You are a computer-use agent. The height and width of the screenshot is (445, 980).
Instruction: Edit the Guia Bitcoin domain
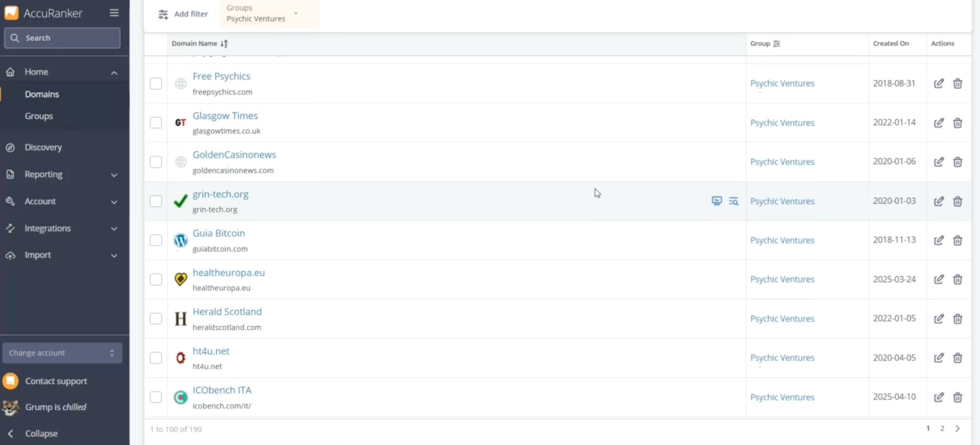tap(939, 240)
